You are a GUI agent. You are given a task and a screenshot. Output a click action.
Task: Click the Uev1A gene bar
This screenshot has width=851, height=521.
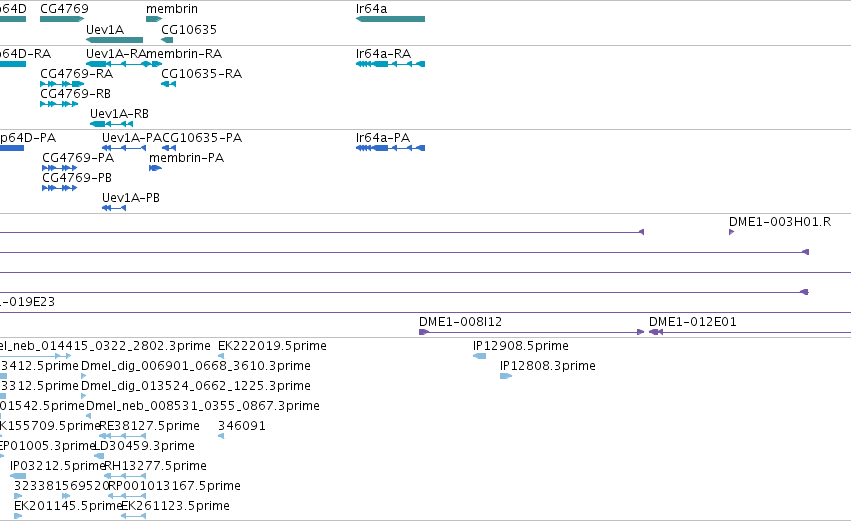click(115, 40)
